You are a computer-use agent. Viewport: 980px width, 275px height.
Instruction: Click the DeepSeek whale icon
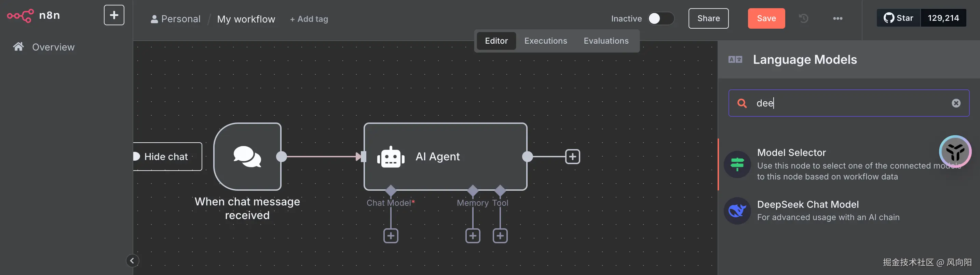(737, 211)
